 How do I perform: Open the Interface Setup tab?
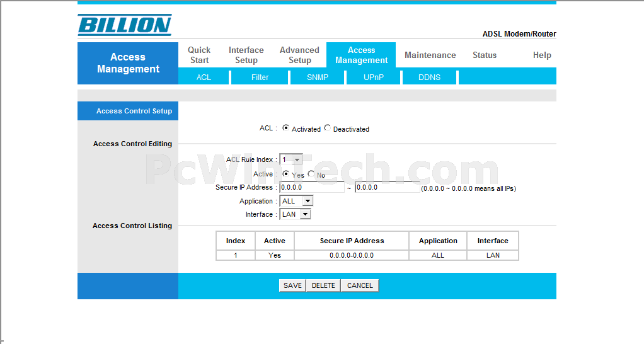click(246, 55)
